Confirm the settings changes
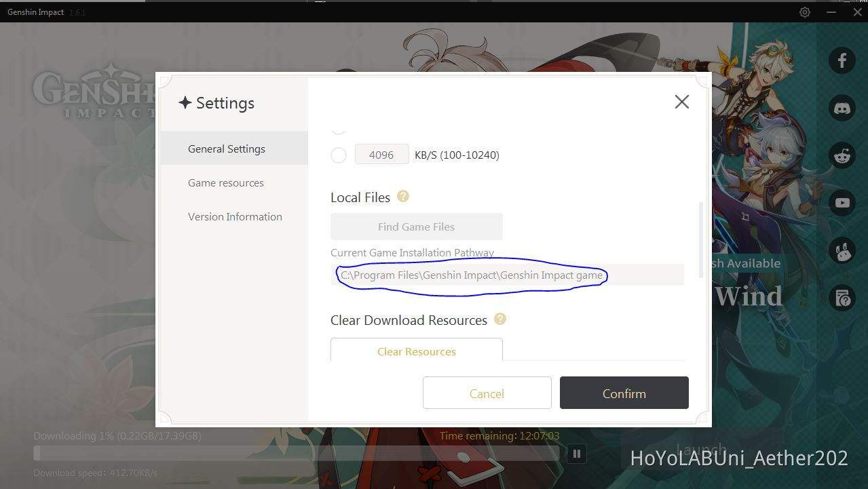 (x=624, y=393)
